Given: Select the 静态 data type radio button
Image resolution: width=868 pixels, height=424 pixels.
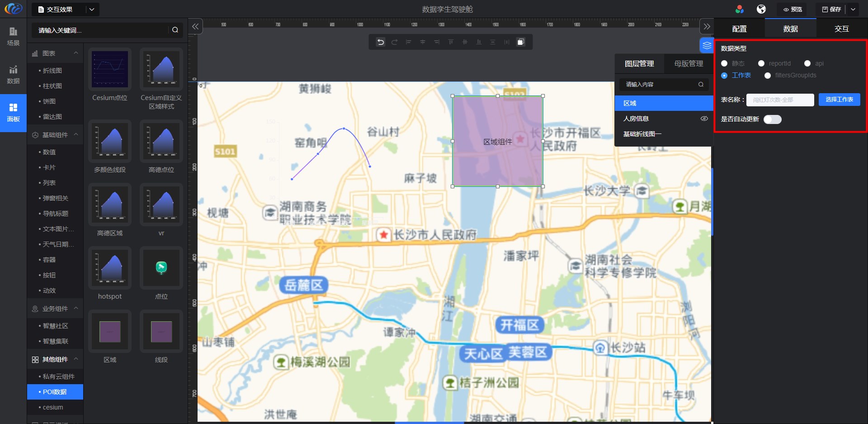Looking at the screenshot, I should click(724, 63).
